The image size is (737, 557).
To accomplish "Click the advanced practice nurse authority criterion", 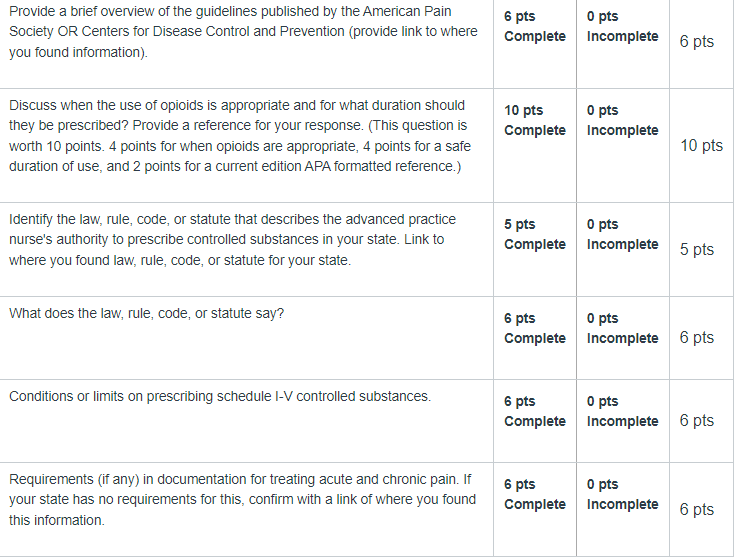I will click(232, 240).
